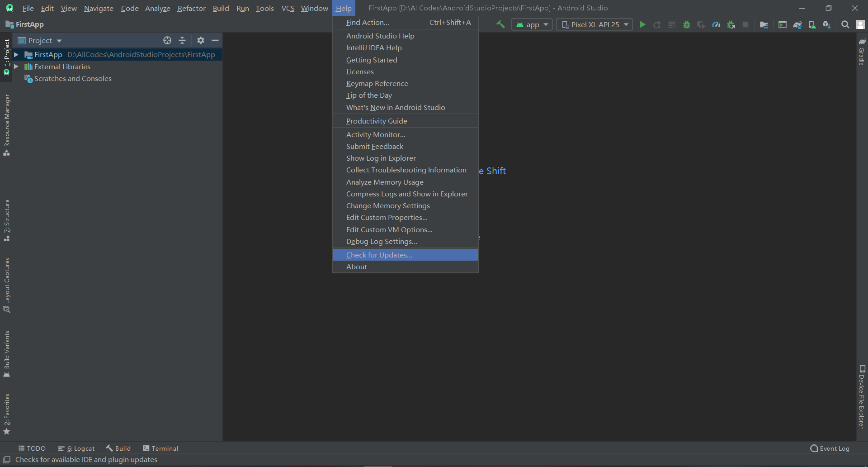Select About in Help menu
The width and height of the screenshot is (868, 467).
(405, 267)
